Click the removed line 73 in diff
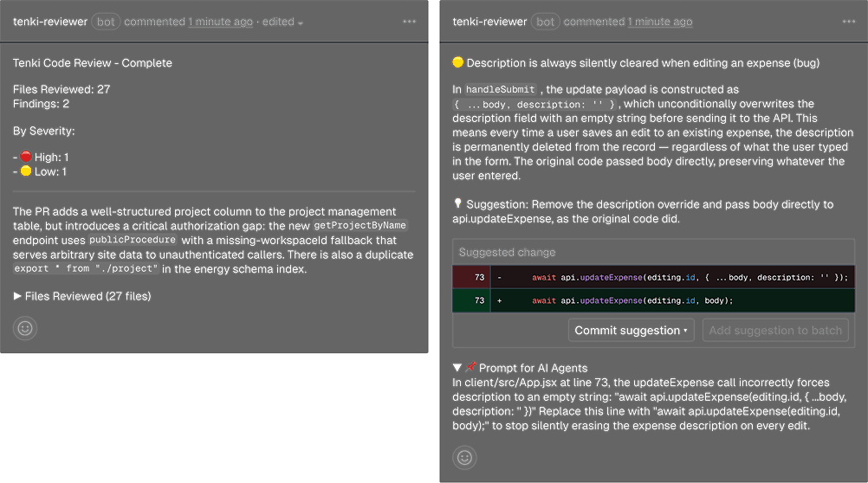The height and width of the screenshot is (483, 868). pos(653,277)
